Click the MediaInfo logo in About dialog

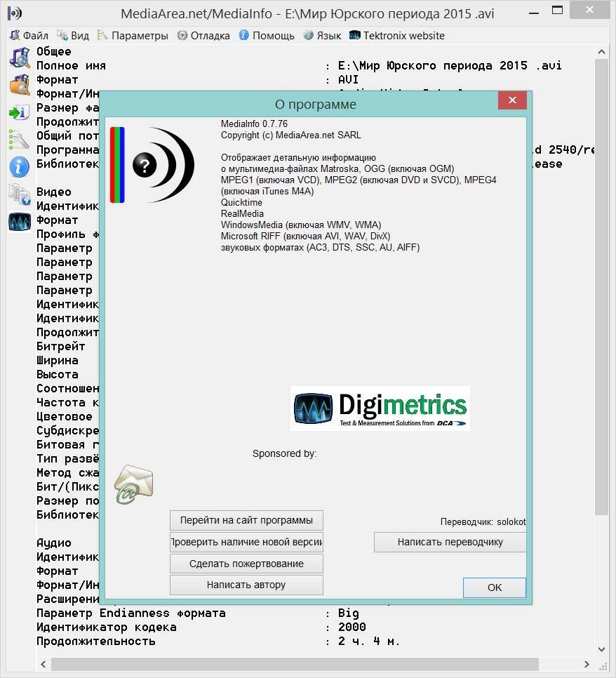coord(152,165)
